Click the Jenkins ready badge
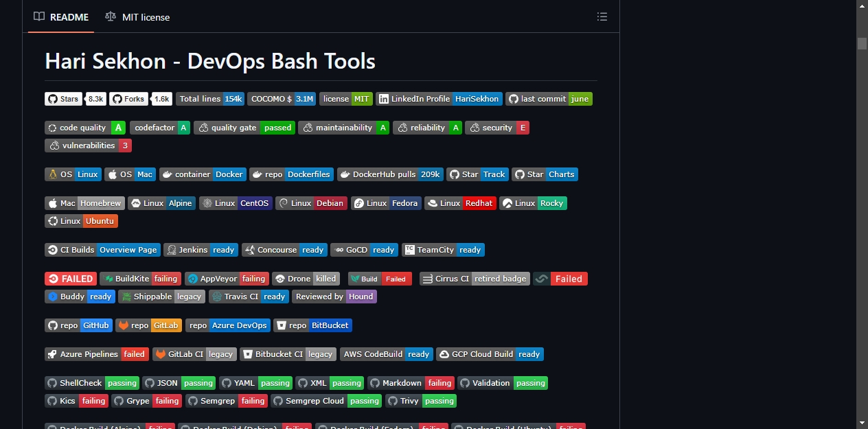This screenshot has height=429, width=868. tap(201, 250)
